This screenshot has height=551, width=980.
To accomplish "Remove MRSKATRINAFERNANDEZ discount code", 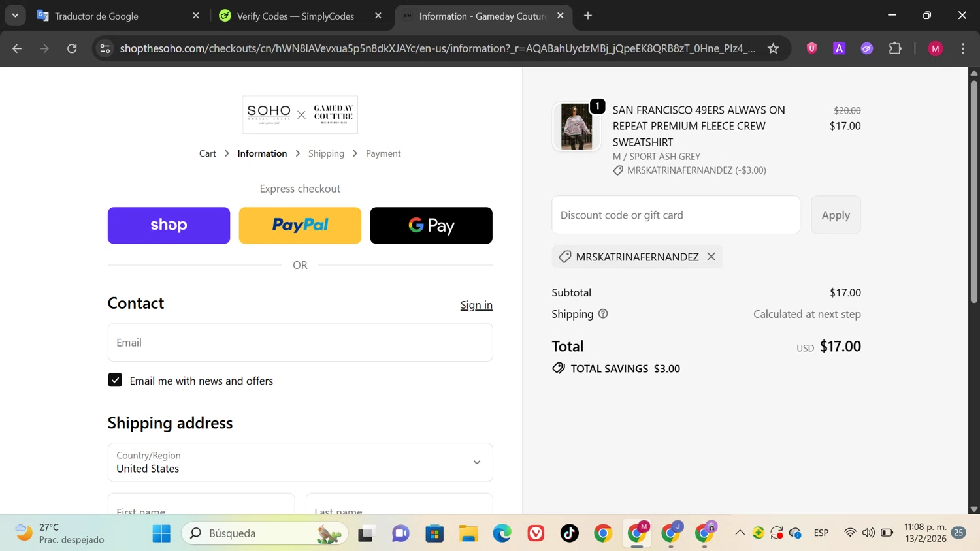I will tap(711, 257).
